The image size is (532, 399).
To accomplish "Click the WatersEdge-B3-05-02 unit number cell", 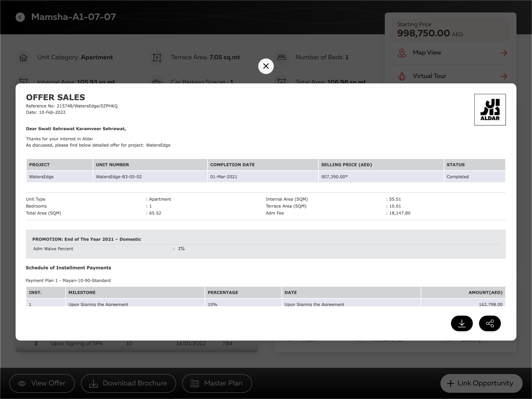I will 150,177.
